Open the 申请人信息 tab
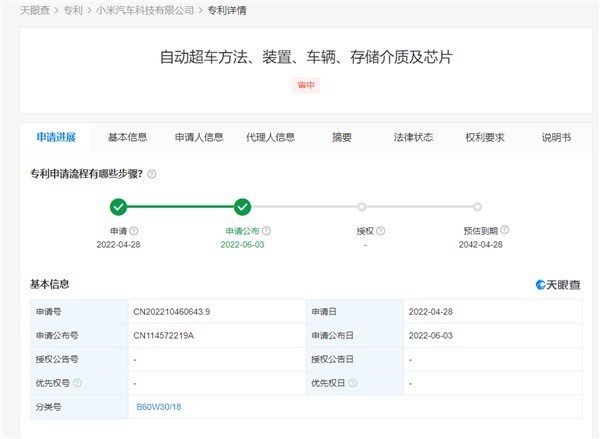Viewport: 600px width, 439px height. pos(199,137)
